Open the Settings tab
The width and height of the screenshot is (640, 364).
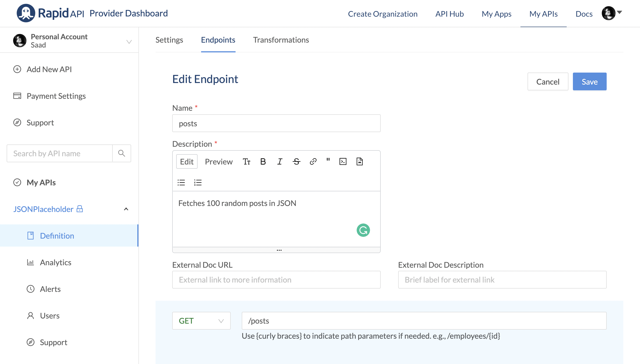pyautogui.click(x=169, y=40)
